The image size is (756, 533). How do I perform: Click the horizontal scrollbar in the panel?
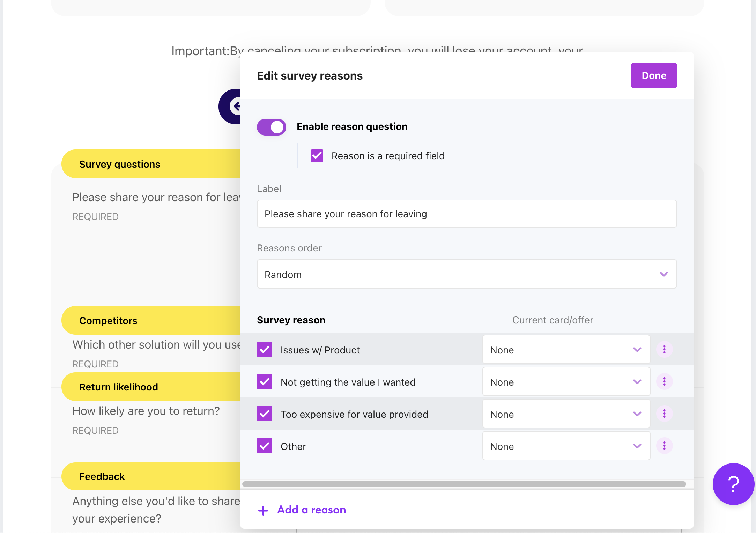(464, 484)
